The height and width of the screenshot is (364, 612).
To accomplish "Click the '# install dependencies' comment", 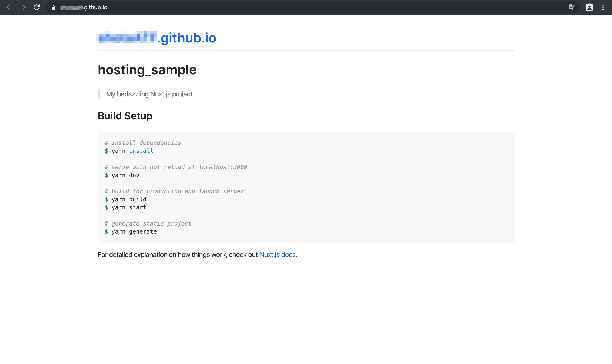I will coord(143,143).
